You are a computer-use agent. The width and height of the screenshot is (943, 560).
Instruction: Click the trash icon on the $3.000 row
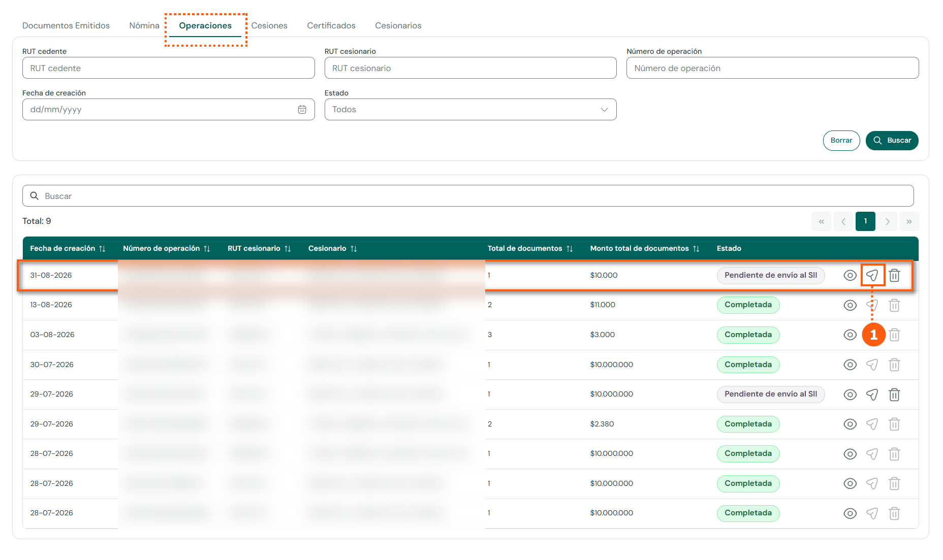[x=895, y=335]
